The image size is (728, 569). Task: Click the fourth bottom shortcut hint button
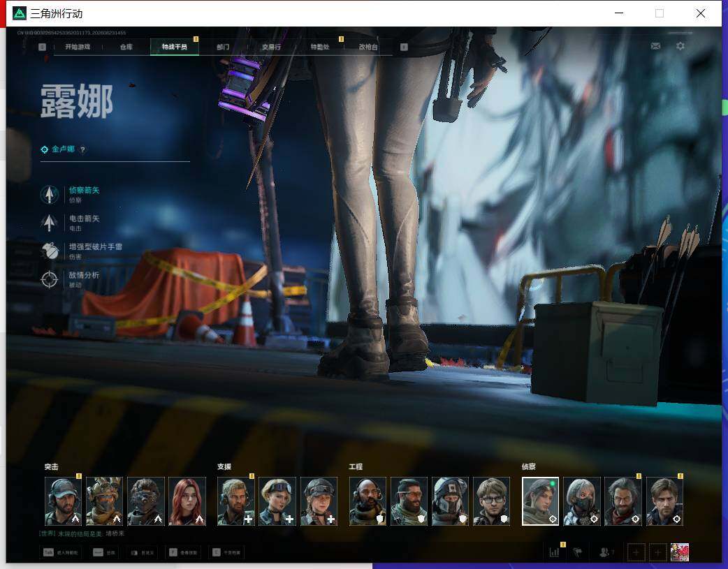183,552
